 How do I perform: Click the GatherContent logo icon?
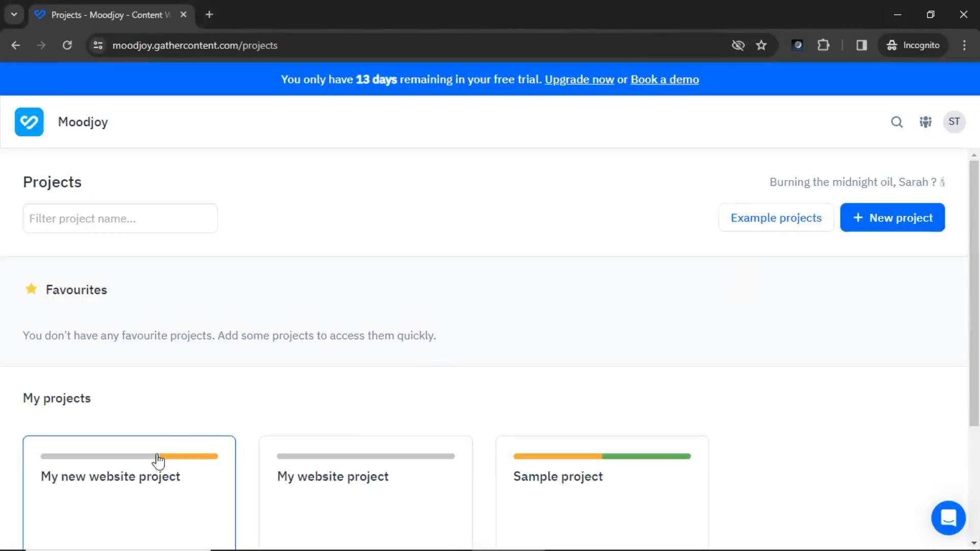click(x=29, y=122)
